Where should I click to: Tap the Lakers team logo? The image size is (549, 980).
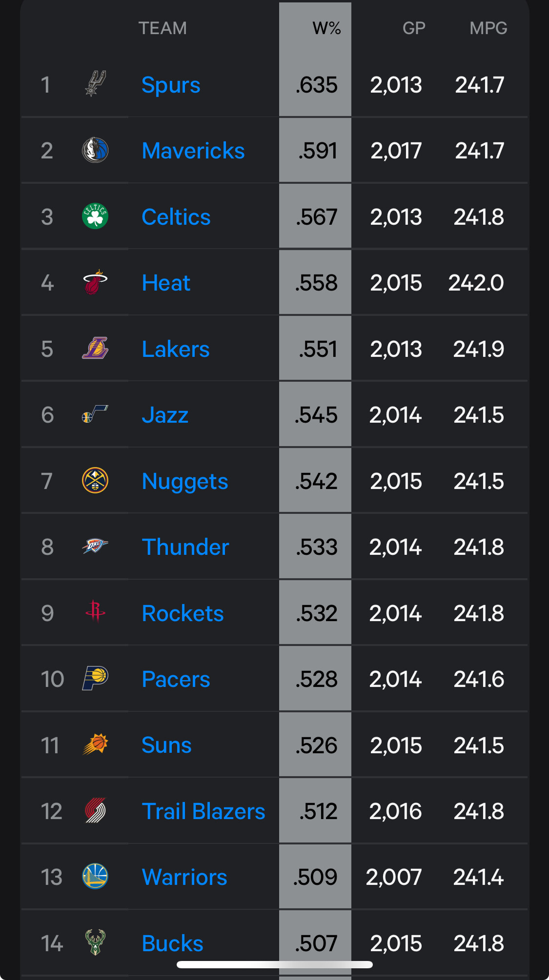click(95, 349)
